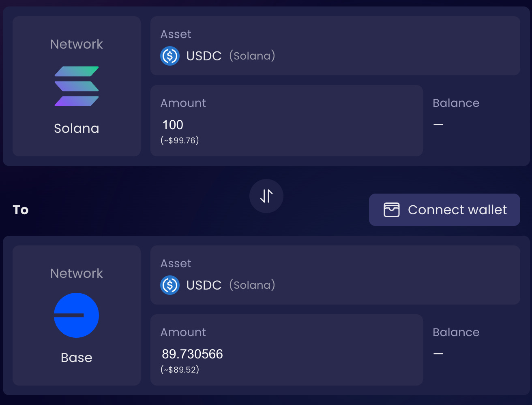Click the USDC coin icon in the destination asset

pos(170,285)
